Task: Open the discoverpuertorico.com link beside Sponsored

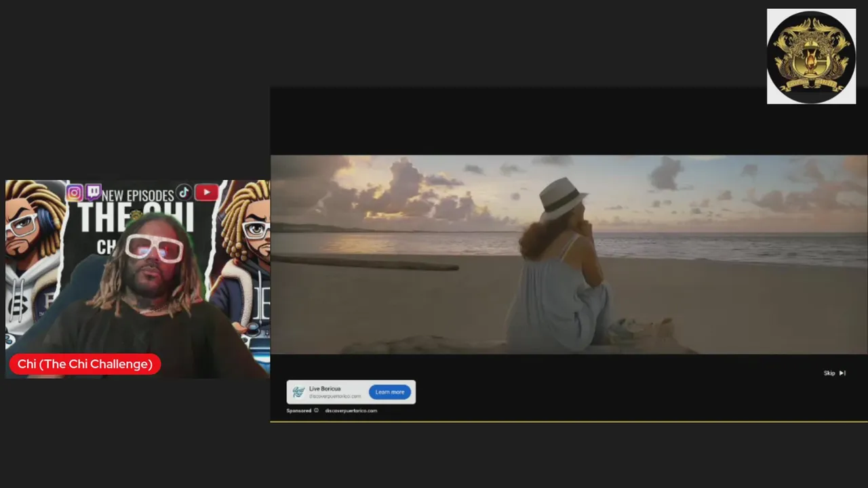Action: tap(351, 411)
